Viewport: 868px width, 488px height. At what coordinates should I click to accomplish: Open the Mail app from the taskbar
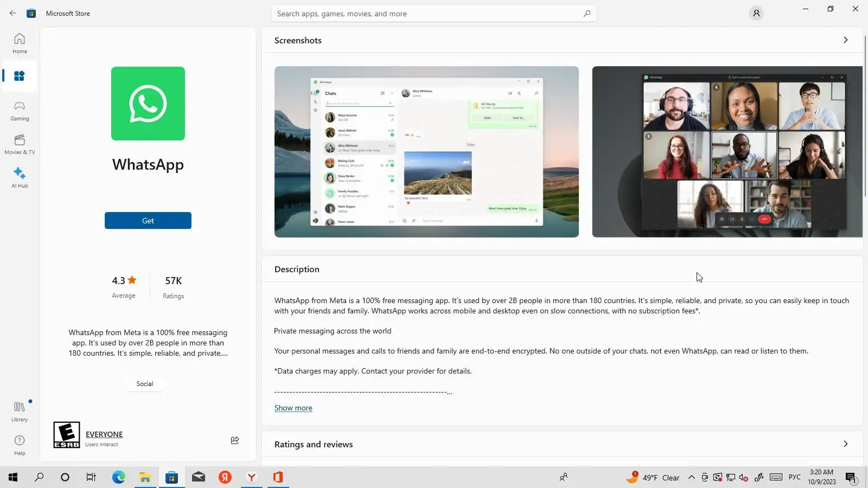click(199, 477)
